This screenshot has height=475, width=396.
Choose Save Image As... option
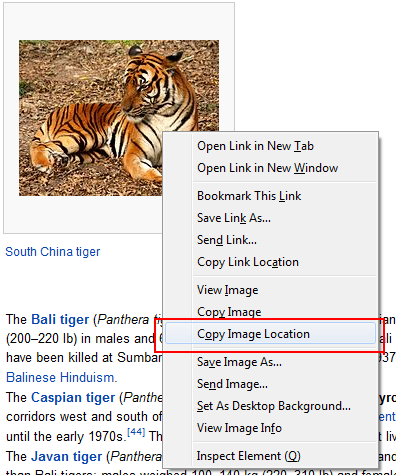click(270, 362)
